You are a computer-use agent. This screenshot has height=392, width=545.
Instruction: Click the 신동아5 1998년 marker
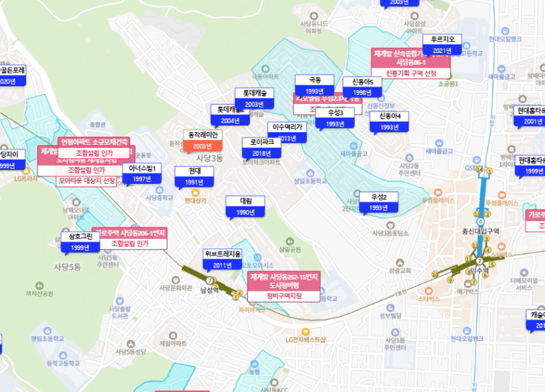point(362,87)
